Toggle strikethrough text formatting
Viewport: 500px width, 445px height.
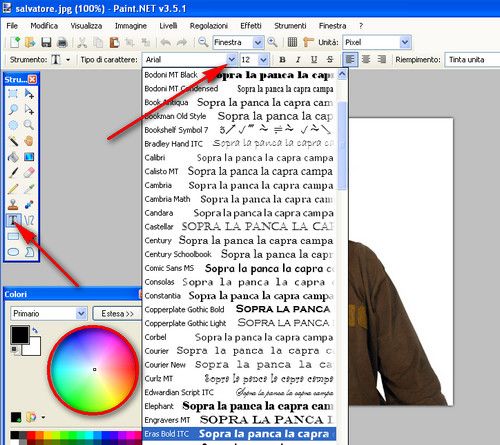click(x=330, y=60)
